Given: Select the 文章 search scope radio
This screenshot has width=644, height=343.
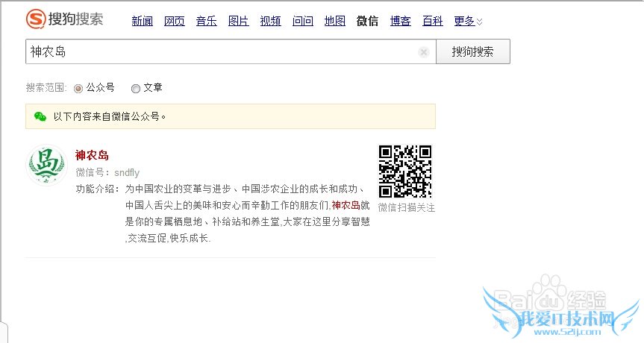Looking at the screenshot, I should point(136,88).
